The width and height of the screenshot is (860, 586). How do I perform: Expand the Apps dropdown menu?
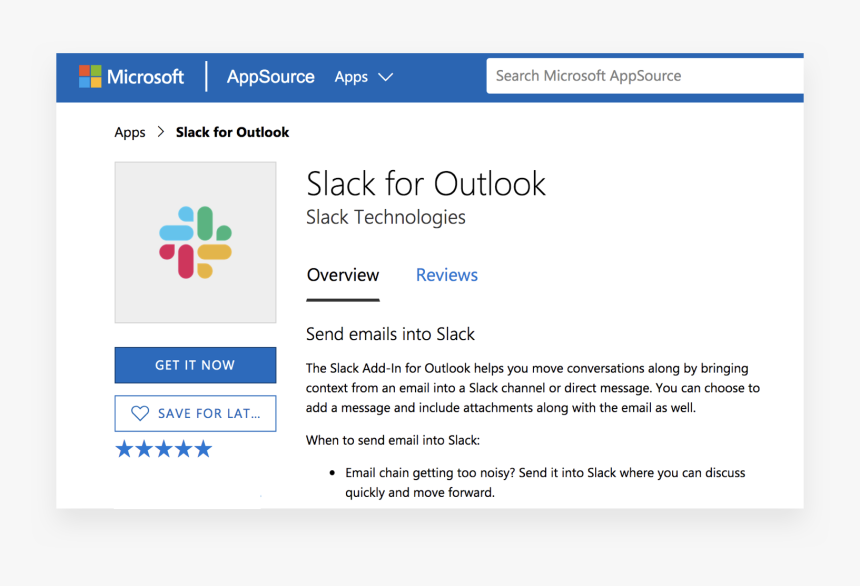(x=364, y=77)
